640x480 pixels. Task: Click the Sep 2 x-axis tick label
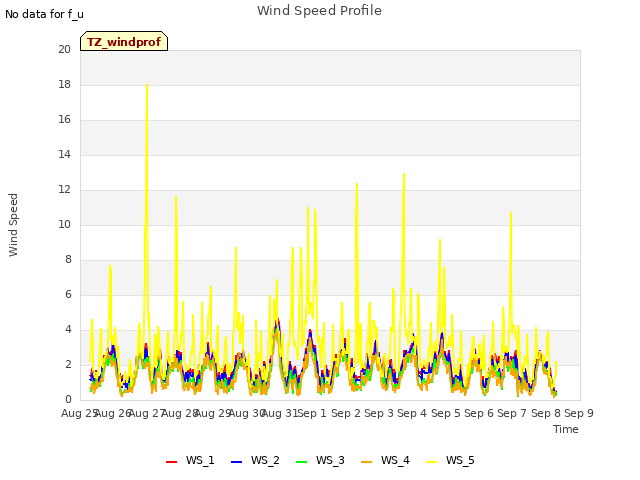(x=346, y=413)
